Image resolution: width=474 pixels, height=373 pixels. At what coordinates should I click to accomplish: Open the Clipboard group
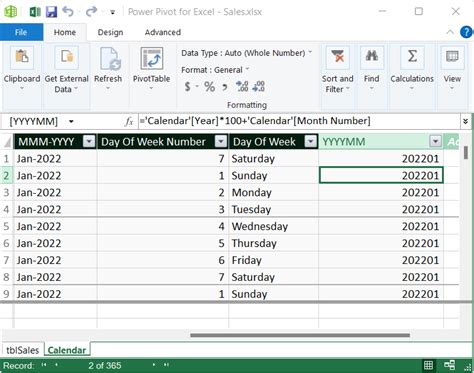22,69
